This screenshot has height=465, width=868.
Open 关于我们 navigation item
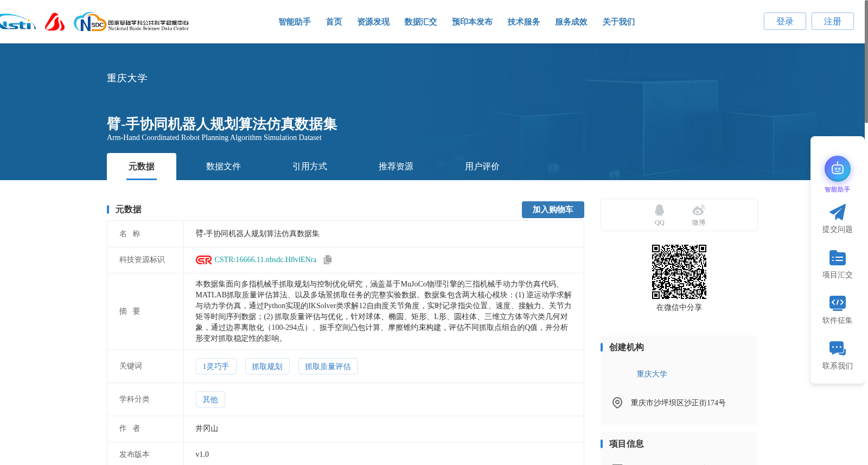pyautogui.click(x=618, y=22)
